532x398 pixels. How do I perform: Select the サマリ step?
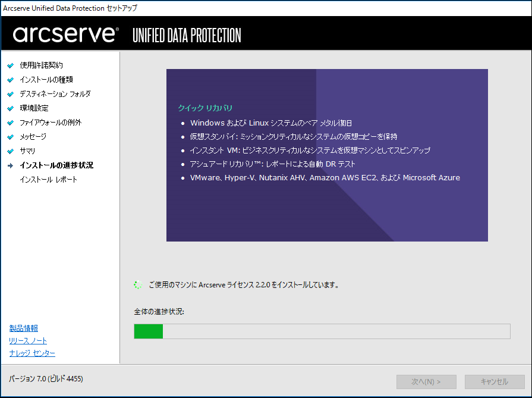pyautogui.click(x=27, y=151)
